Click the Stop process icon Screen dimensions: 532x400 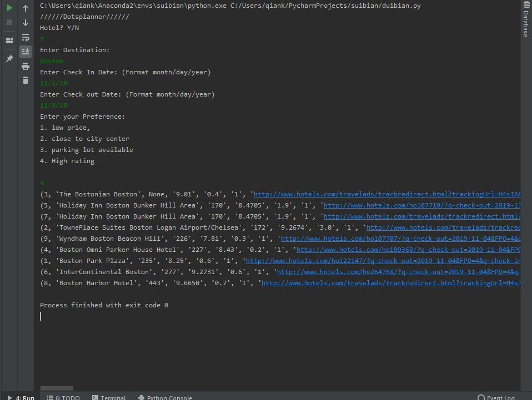[9, 22]
